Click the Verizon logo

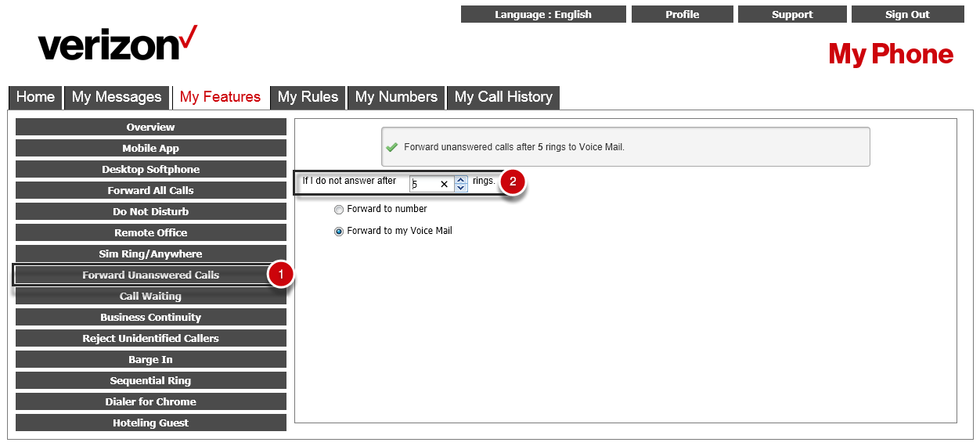[117, 43]
